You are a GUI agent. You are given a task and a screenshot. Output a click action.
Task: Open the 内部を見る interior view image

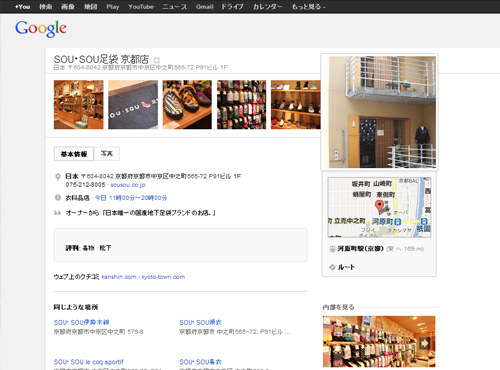[x=379, y=341]
